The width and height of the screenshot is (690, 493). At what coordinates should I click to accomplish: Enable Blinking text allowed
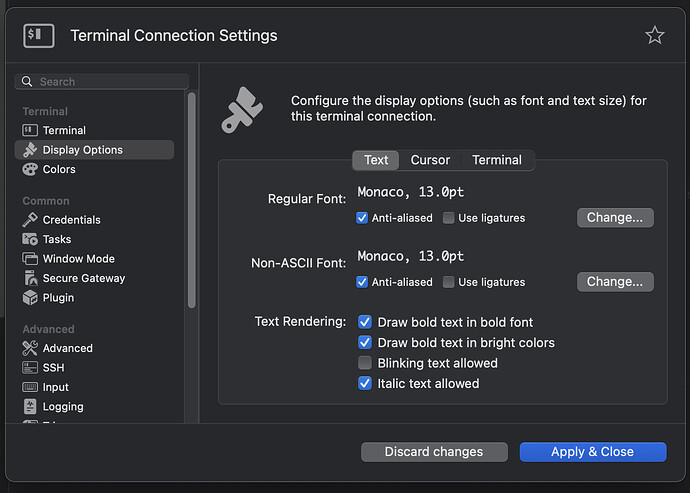(x=365, y=363)
